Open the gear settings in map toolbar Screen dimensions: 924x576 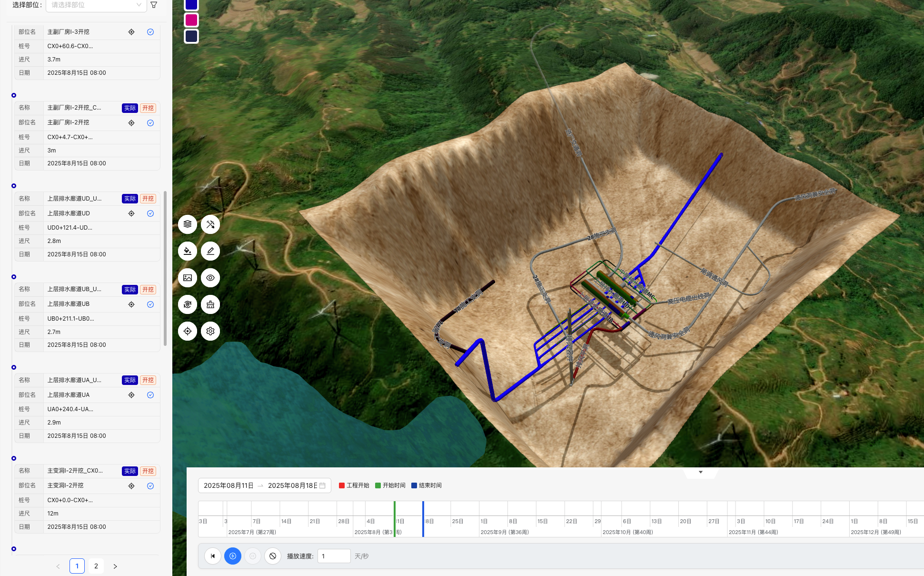(210, 331)
